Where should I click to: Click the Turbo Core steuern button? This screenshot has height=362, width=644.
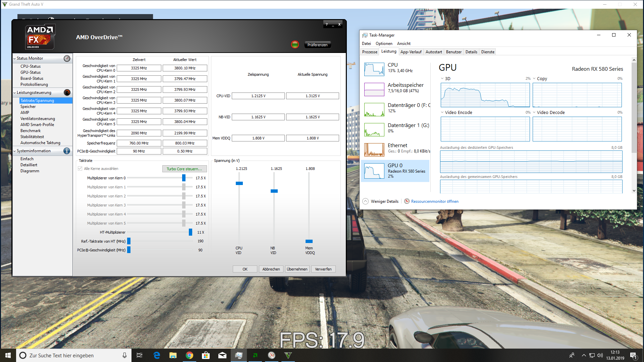coord(184,169)
